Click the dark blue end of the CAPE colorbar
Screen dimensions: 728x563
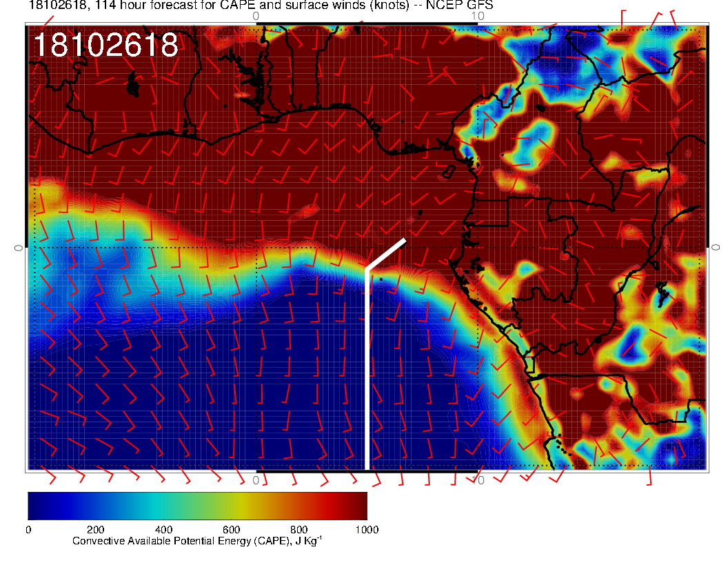click(38, 506)
